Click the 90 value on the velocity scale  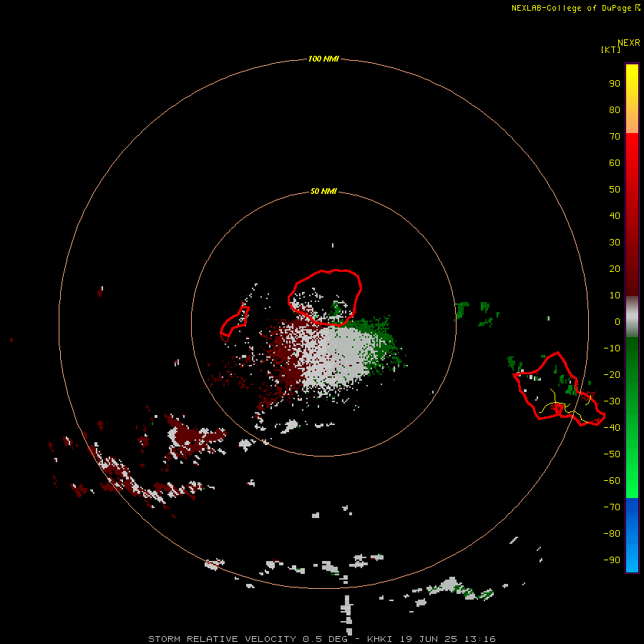tap(615, 84)
